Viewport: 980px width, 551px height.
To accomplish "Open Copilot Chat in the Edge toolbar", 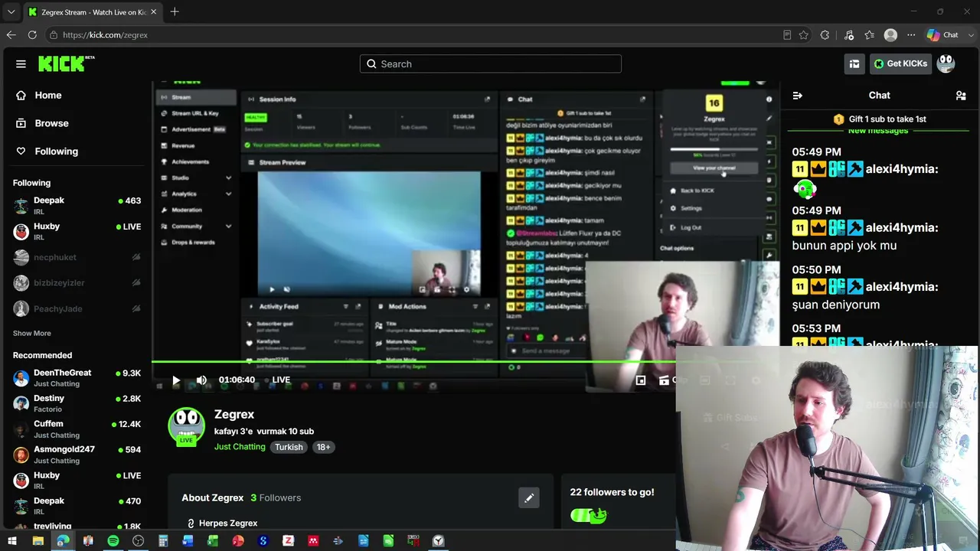I will [942, 35].
